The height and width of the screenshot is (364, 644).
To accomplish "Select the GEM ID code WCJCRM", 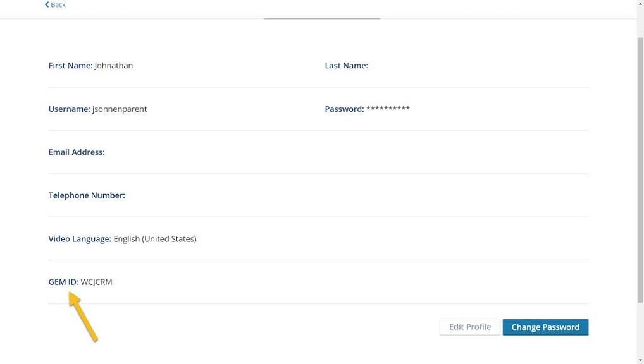I will (x=96, y=282).
